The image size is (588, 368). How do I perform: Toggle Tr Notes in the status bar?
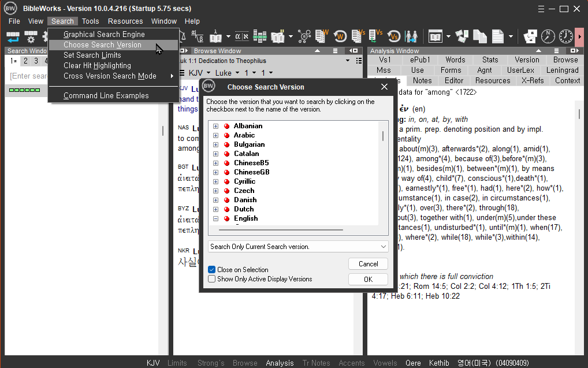[316, 363]
